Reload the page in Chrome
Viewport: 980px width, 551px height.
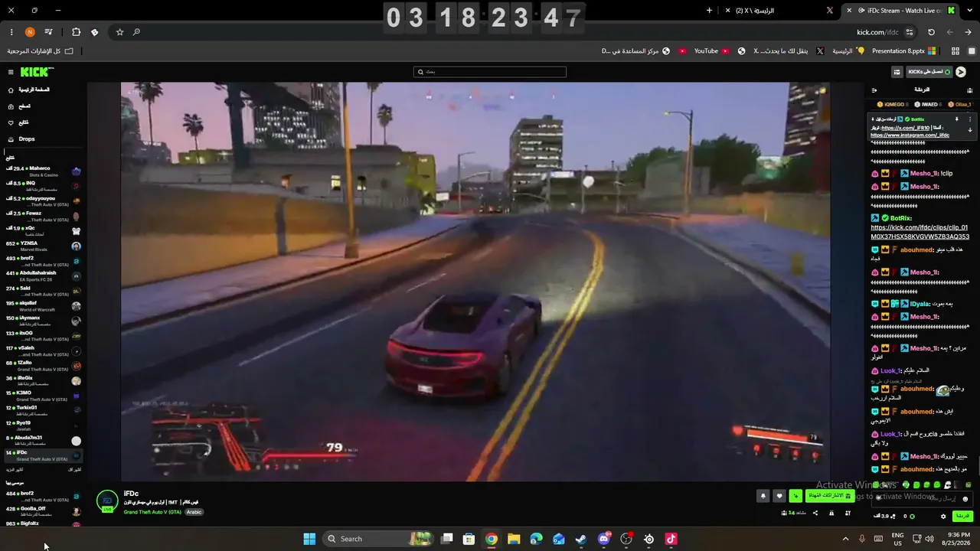(x=931, y=32)
